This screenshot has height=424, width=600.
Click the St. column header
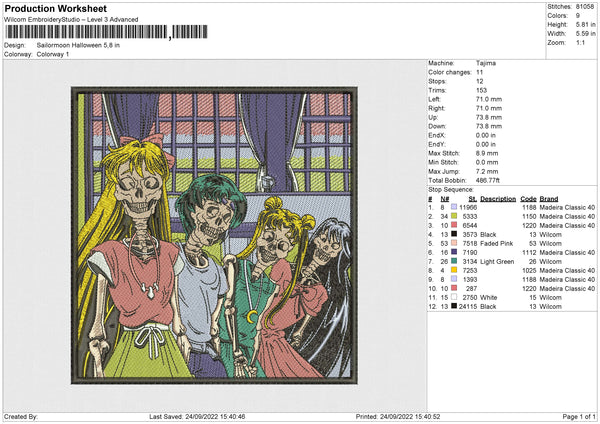click(473, 199)
